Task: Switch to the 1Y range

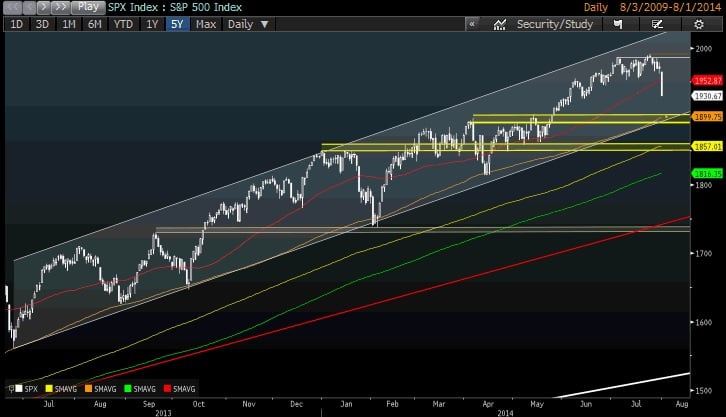Action: pos(152,24)
